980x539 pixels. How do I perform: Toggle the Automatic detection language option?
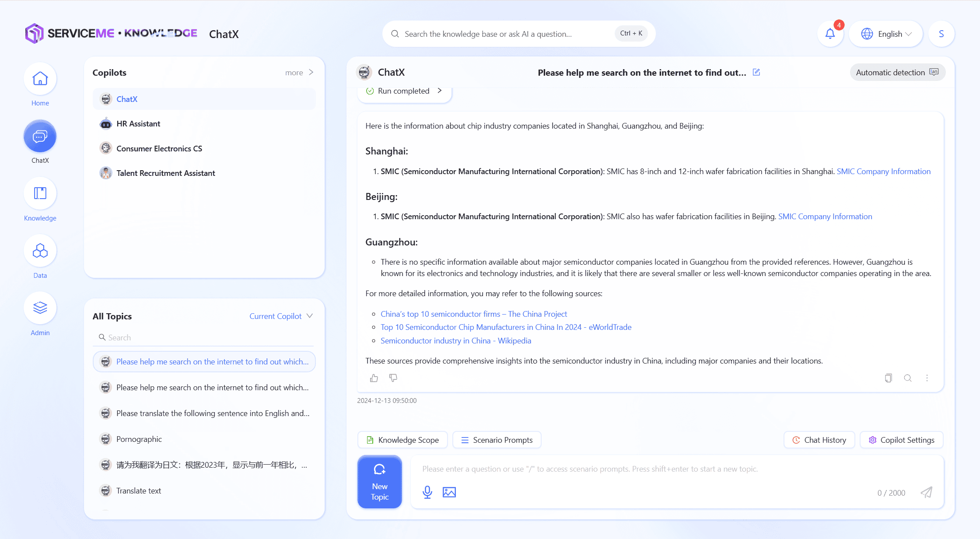[x=897, y=72]
